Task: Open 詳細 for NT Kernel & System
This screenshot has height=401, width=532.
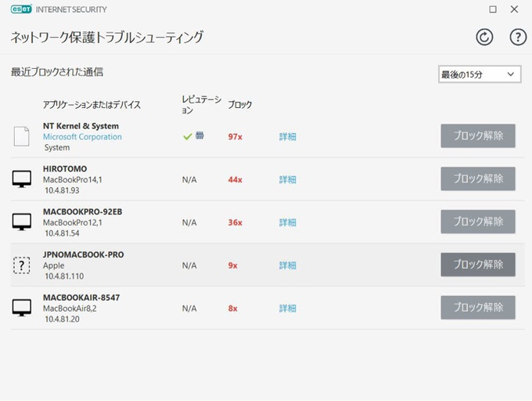Action: (288, 137)
